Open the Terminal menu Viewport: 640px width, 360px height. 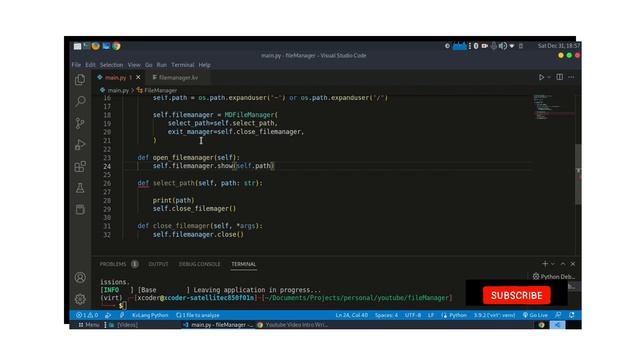[182, 65]
